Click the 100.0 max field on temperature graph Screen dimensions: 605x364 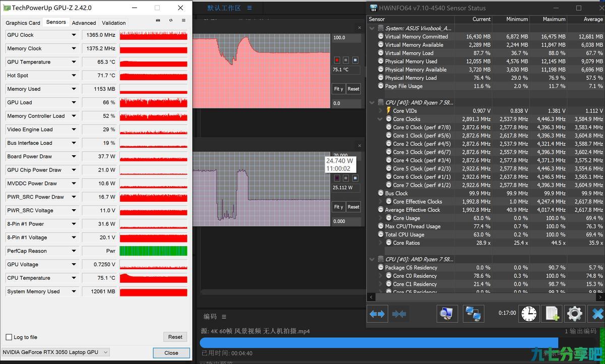tap(346, 38)
